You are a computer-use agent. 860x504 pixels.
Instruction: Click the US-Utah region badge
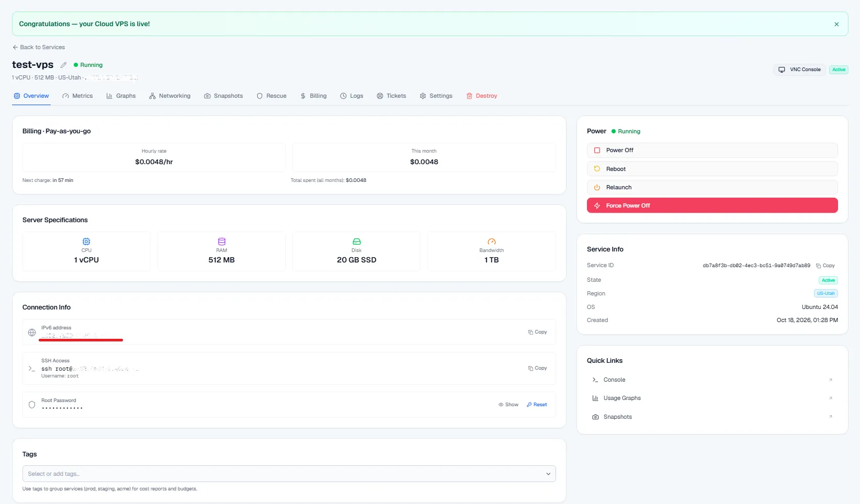[826, 293]
